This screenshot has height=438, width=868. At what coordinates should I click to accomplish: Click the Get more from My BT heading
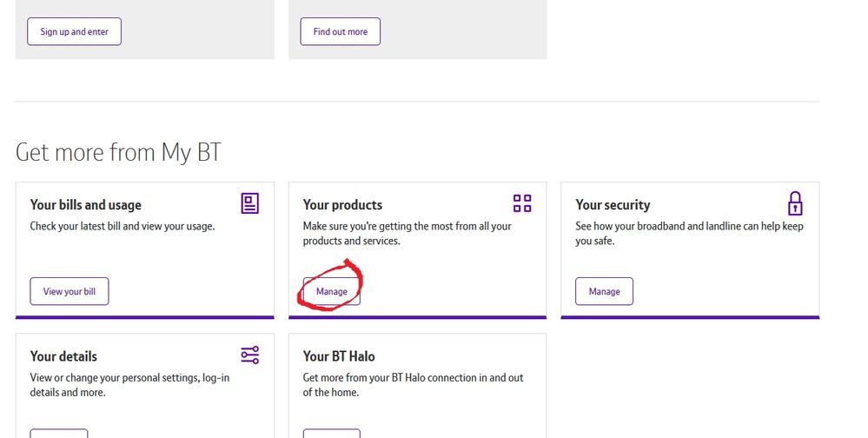(119, 153)
